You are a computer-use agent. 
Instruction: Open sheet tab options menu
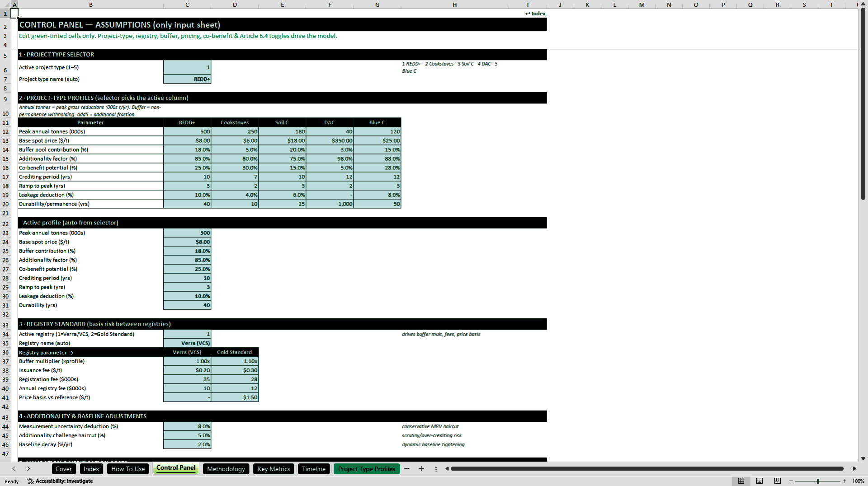pos(436,469)
